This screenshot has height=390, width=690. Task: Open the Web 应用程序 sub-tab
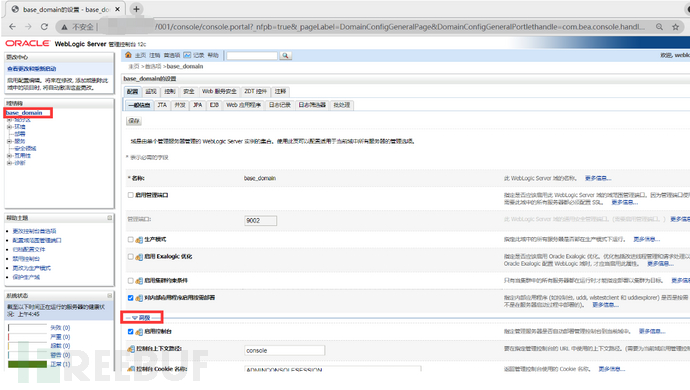click(x=243, y=105)
